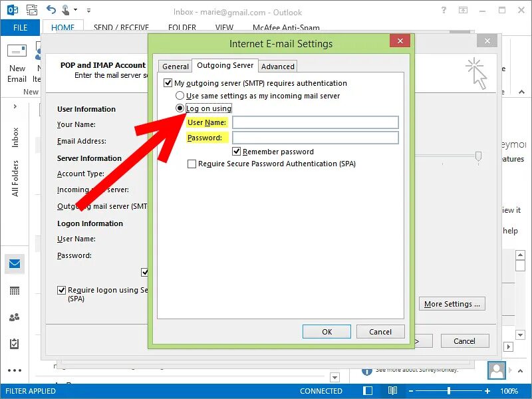Zoom out with the minus icon
This screenshot has width=532, height=399.
click(411, 391)
